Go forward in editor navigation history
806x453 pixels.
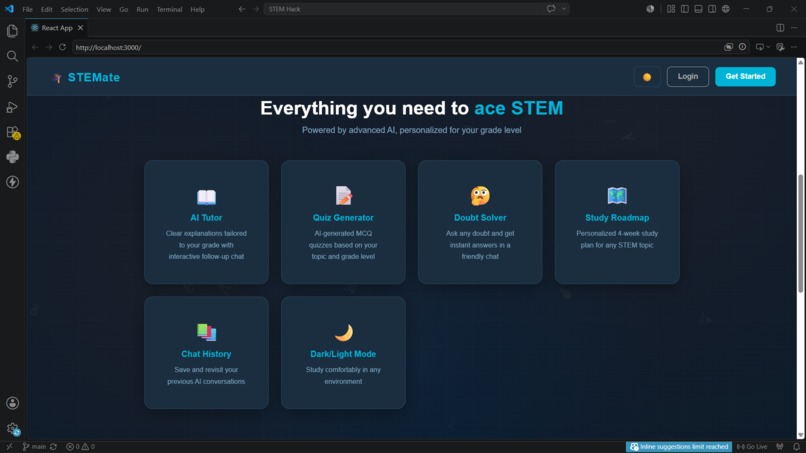pos(255,9)
